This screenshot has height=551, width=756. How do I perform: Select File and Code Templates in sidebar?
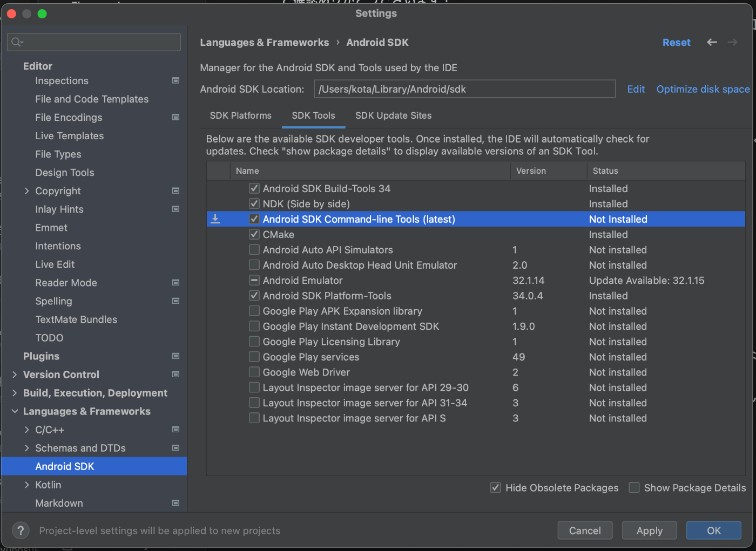[92, 99]
